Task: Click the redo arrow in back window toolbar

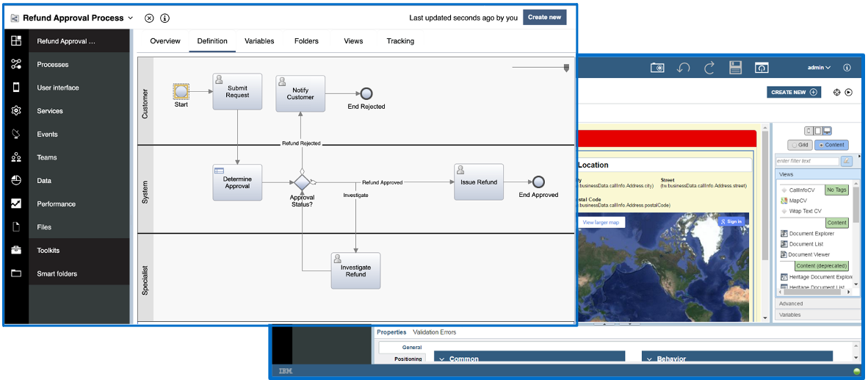Action: [709, 68]
